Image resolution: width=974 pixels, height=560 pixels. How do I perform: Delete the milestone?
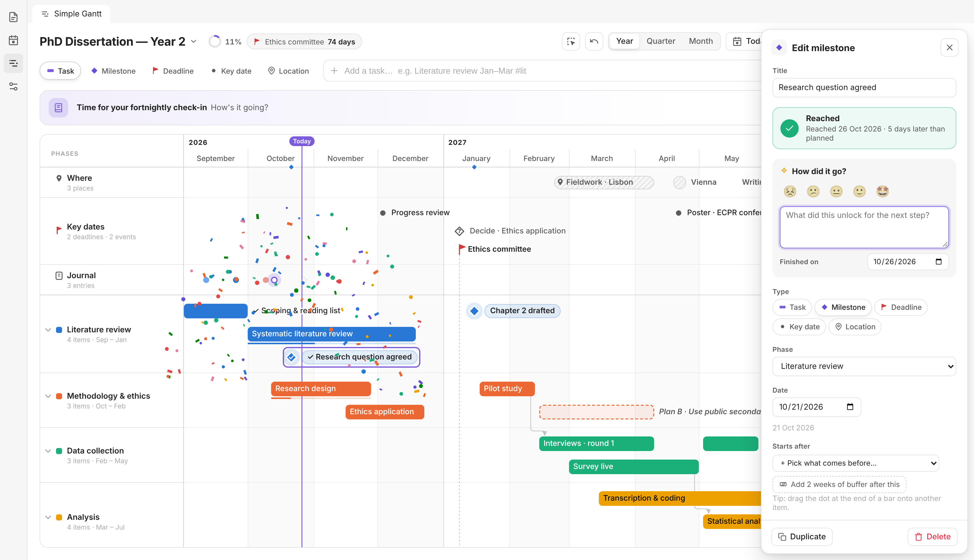932,537
